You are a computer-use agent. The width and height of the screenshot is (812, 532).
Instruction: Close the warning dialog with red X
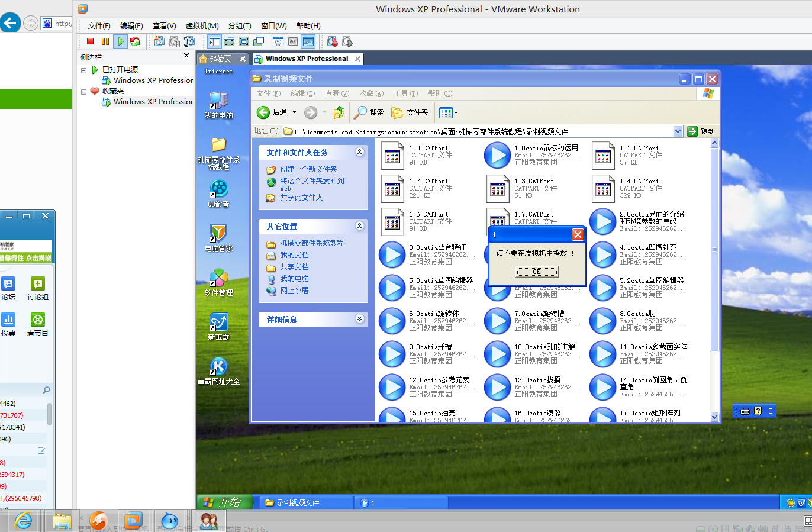coord(578,235)
